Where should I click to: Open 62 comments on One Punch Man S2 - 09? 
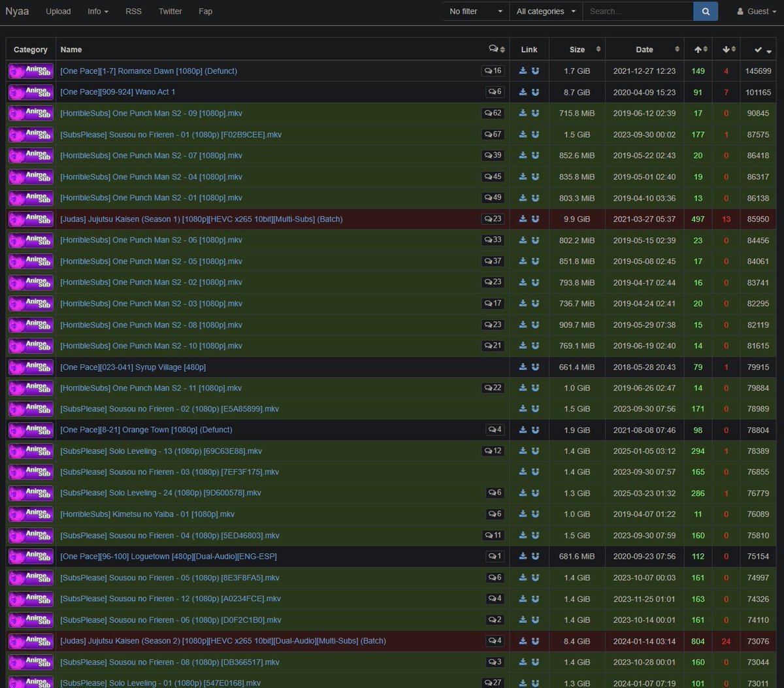pyautogui.click(x=493, y=113)
